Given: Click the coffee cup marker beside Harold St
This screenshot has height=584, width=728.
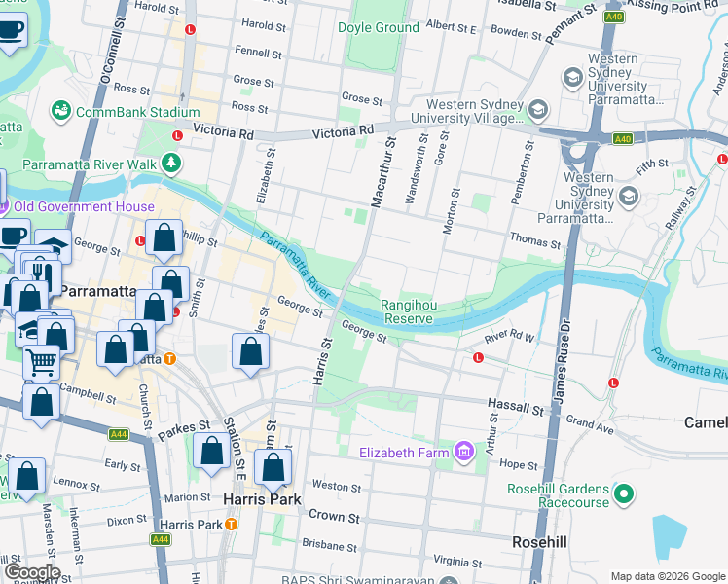Looking at the screenshot, I should pos(10,32).
